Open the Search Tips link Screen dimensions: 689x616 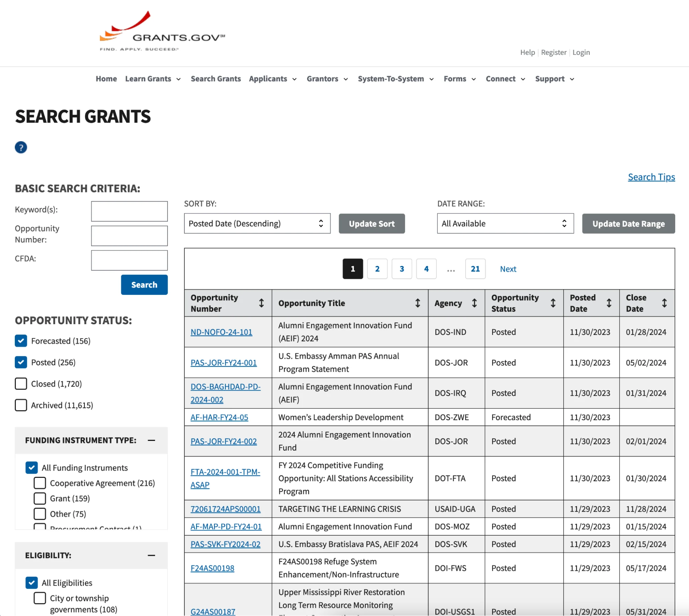coord(651,177)
